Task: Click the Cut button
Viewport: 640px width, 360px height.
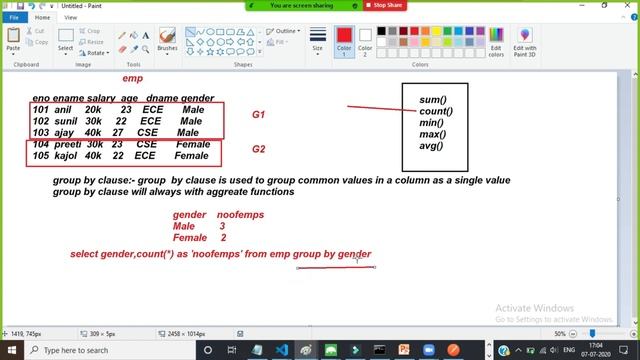Action: 36,31
